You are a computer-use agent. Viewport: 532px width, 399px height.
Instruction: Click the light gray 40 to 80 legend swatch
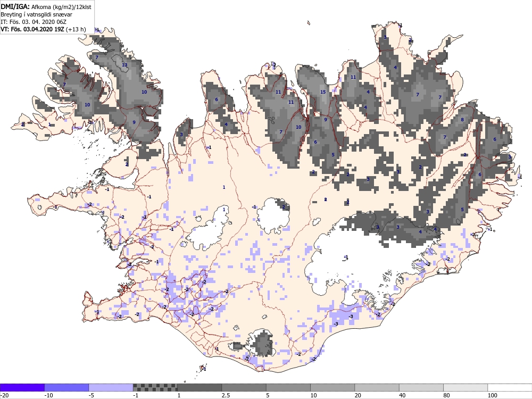point(421,387)
